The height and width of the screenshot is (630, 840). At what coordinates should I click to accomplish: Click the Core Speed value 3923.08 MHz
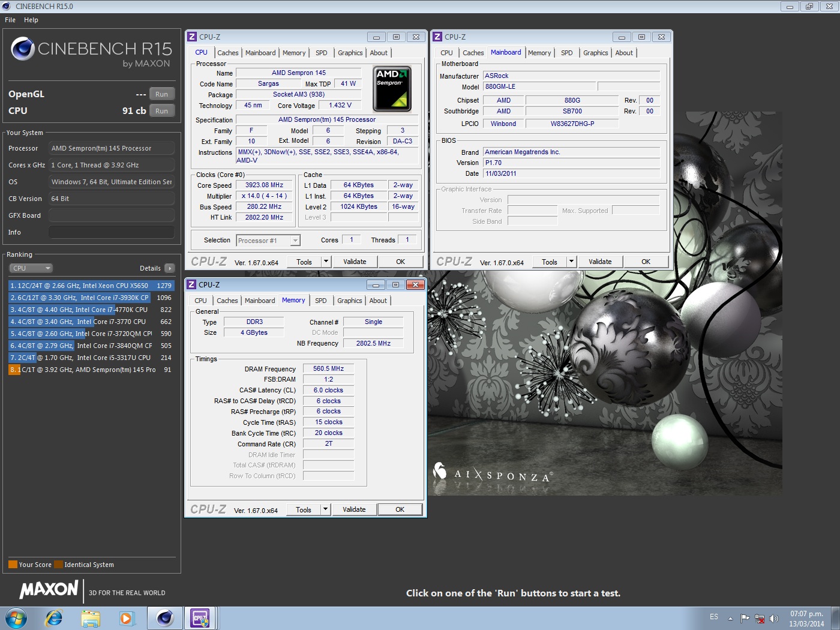(264, 185)
